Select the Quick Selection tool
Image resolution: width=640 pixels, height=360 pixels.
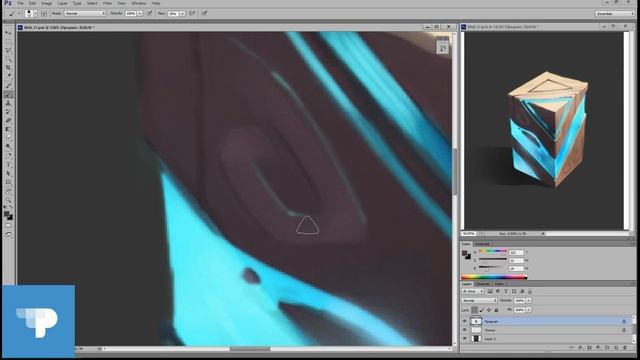[8, 59]
